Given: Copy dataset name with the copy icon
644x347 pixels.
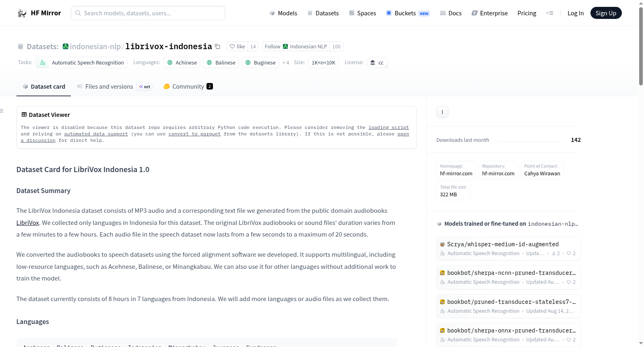Looking at the screenshot, I should tap(217, 46).
